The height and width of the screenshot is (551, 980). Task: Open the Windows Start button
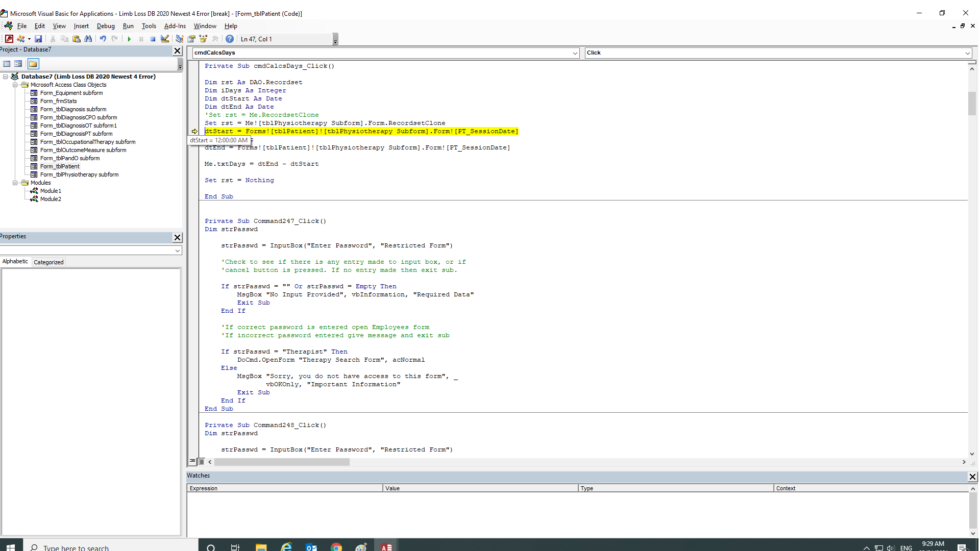11,547
